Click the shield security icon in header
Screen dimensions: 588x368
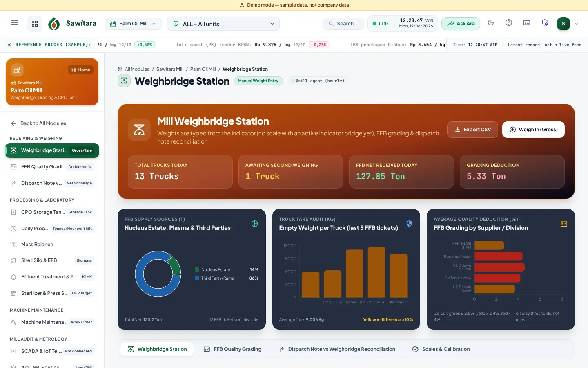pyautogui.click(x=545, y=23)
